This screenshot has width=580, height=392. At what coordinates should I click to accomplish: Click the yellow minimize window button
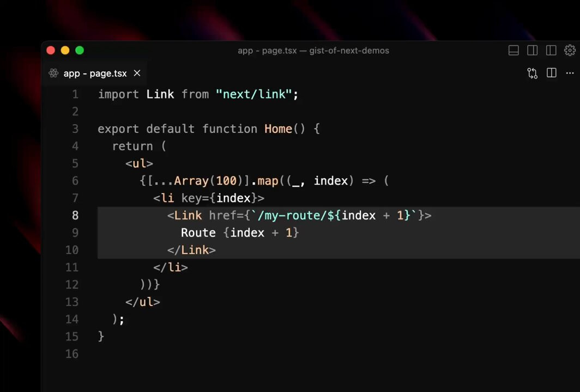point(65,50)
